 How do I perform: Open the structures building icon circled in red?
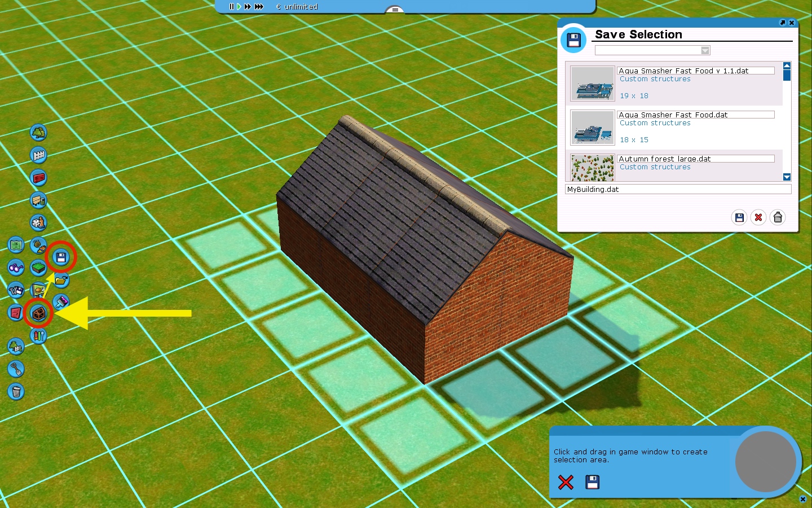click(38, 313)
